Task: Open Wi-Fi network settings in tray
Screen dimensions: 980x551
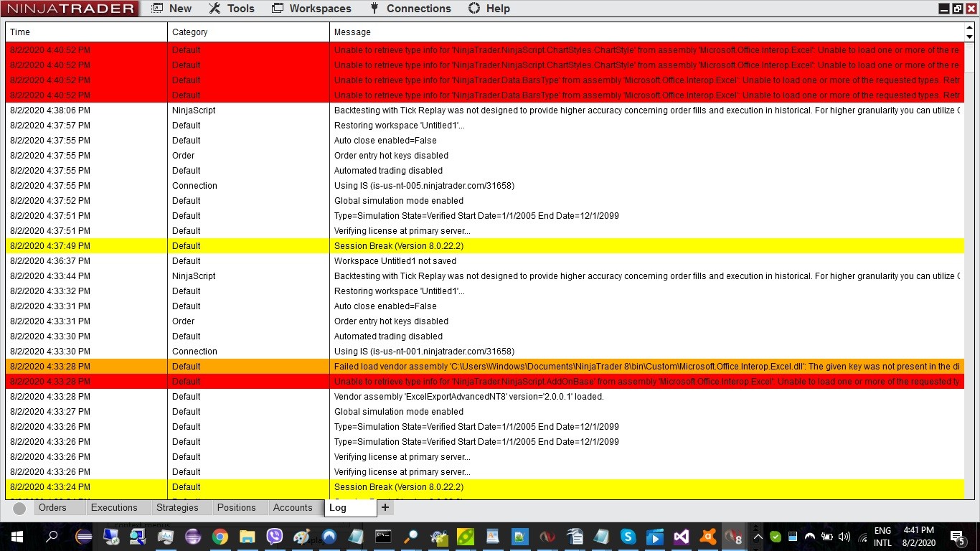Action: (862, 537)
